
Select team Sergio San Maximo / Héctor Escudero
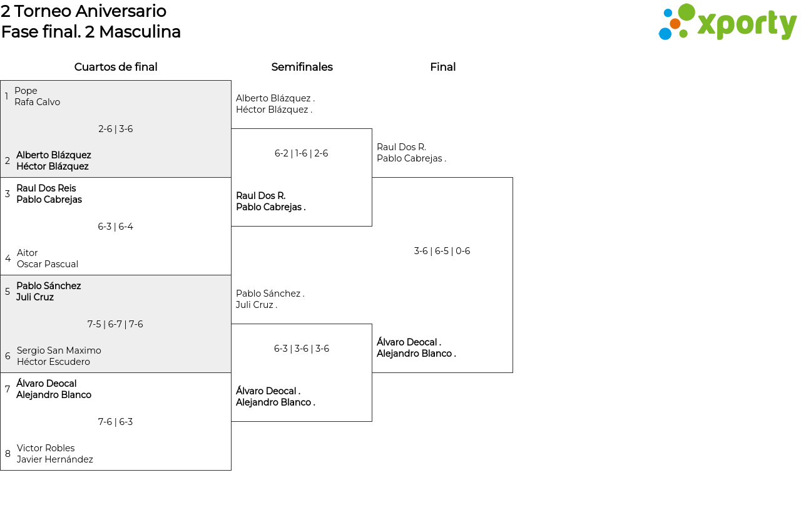(59, 356)
